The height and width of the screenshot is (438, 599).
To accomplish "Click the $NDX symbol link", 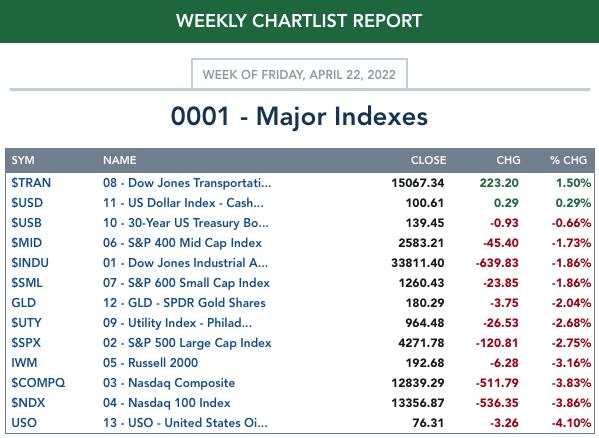I will tap(28, 403).
